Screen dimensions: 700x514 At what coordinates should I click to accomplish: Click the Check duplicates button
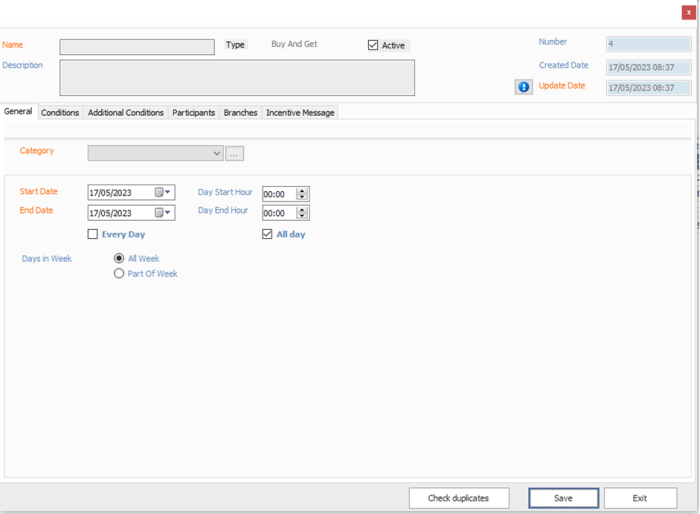point(459,498)
